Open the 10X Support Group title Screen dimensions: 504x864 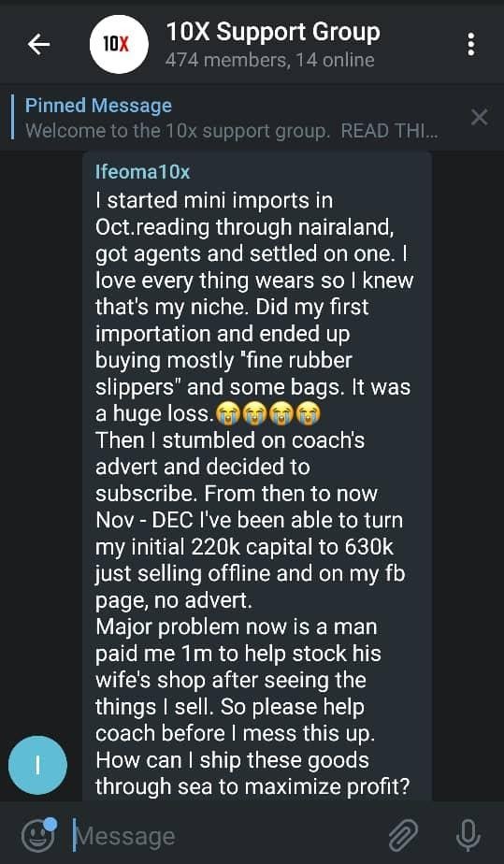[273, 33]
